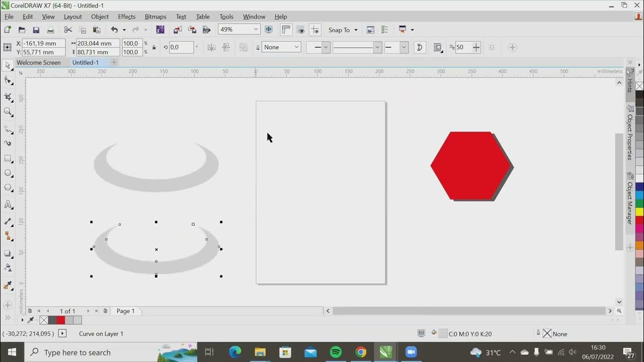Open the Object Properties docker tab
Image resolution: width=644 pixels, height=362 pixels.
click(629, 133)
